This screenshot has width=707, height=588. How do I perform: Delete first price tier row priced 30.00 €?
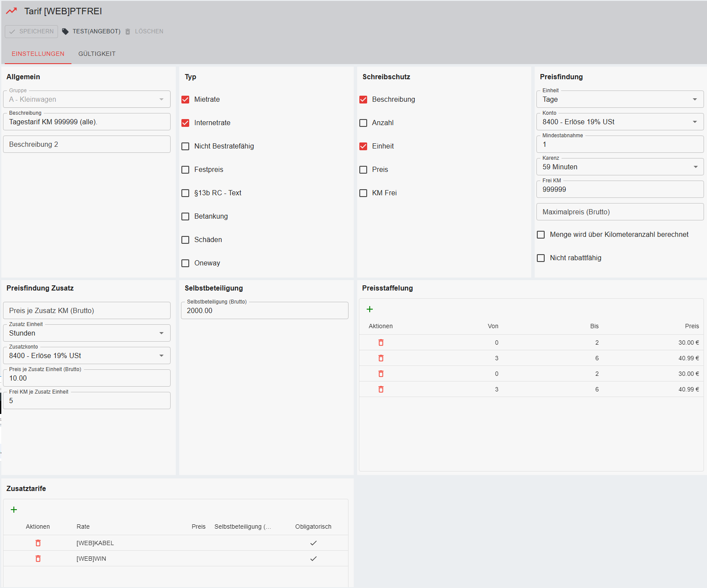pyautogui.click(x=381, y=342)
